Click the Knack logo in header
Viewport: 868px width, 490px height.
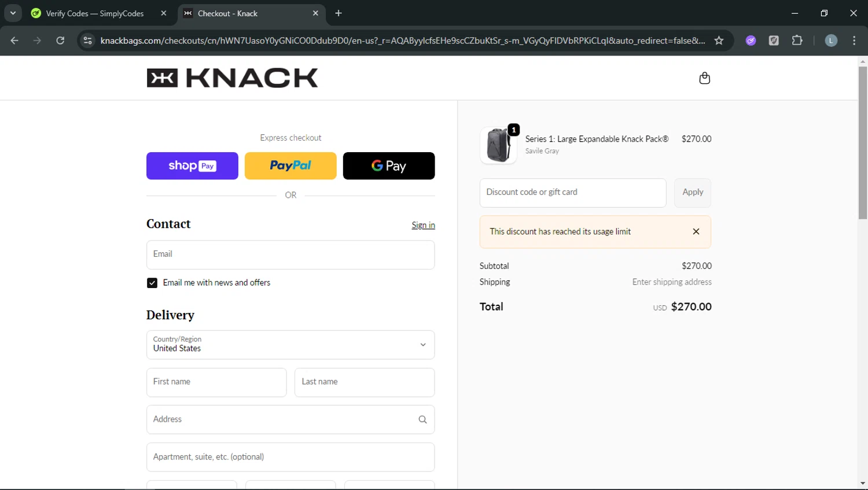(232, 78)
